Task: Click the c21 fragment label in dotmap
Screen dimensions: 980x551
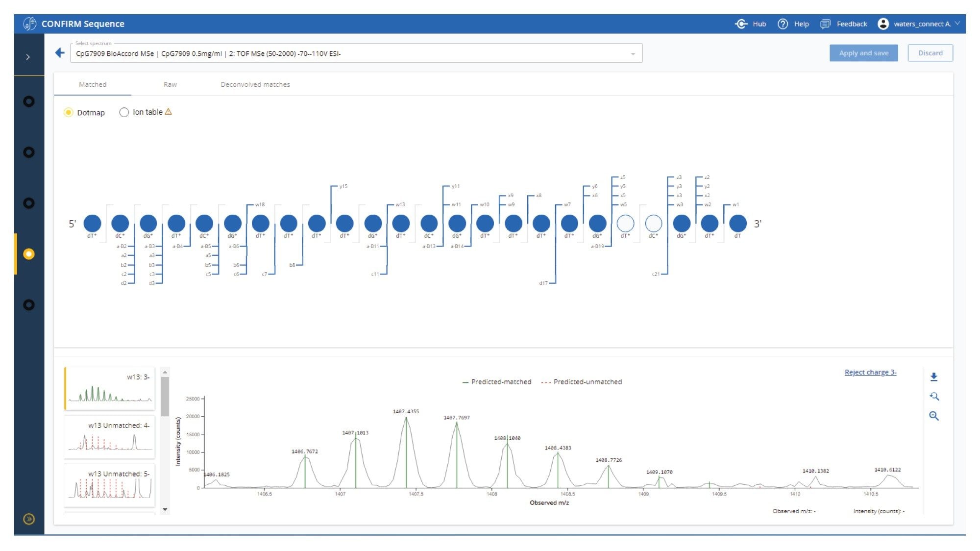Action: coord(656,274)
